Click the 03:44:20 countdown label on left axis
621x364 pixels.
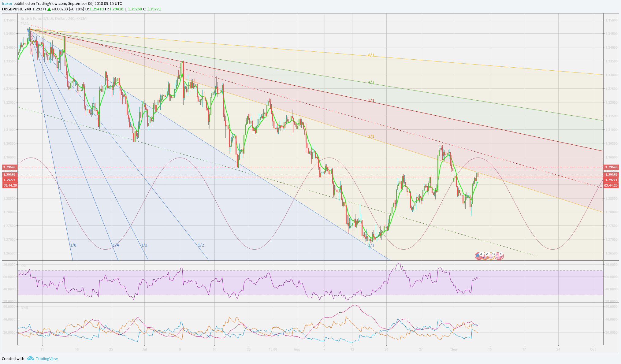tap(10, 185)
